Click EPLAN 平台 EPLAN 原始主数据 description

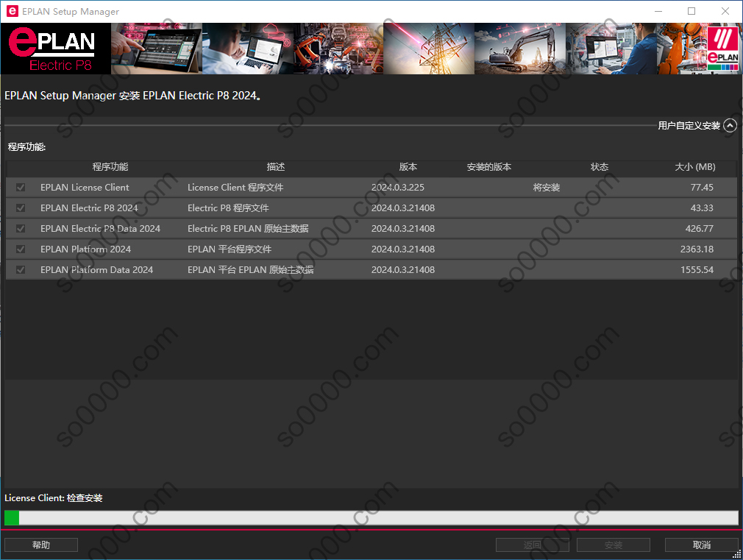[x=251, y=270]
